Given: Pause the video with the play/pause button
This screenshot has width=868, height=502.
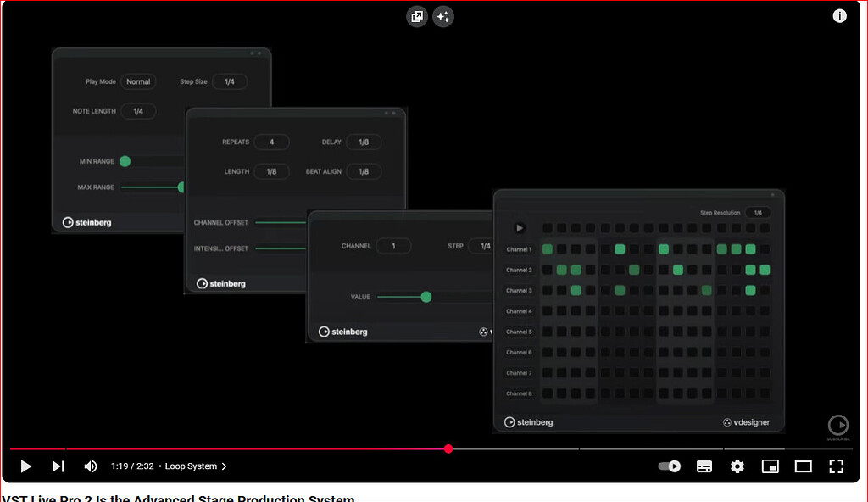Looking at the screenshot, I should point(25,466).
